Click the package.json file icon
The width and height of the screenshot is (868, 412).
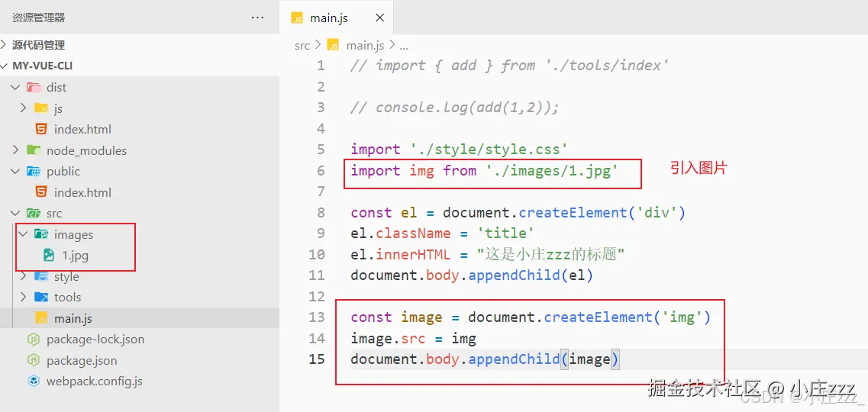[x=34, y=361]
